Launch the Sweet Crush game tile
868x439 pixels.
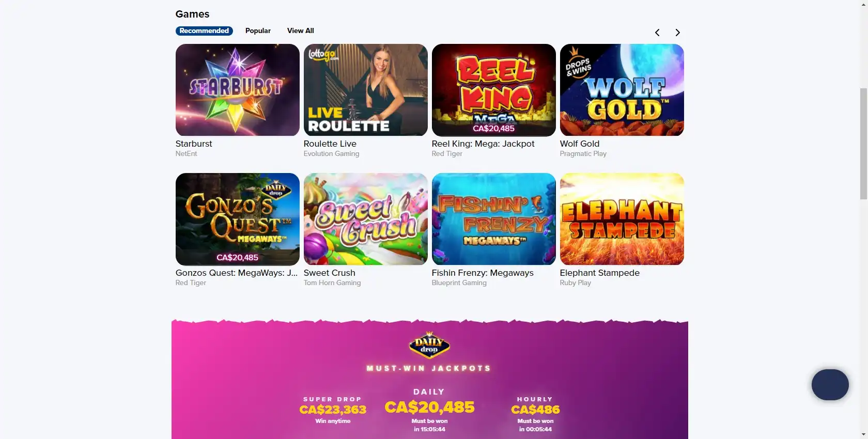point(366,219)
